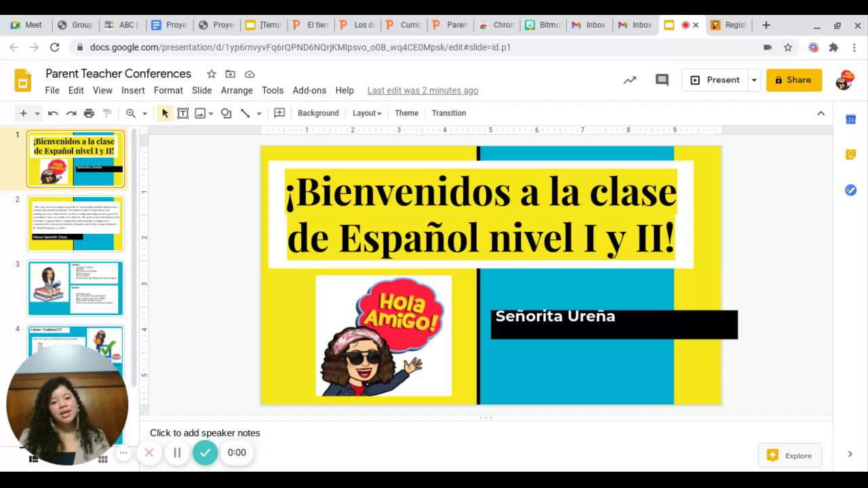Click the Explore button
Image resolution: width=868 pixels, height=488 pixels.
790,455
